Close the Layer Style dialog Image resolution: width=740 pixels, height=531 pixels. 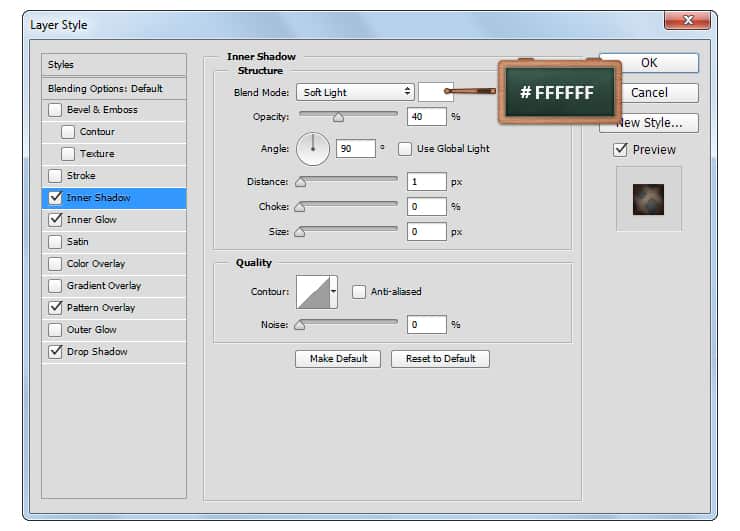pyautogui.click(x=687, y=20)
